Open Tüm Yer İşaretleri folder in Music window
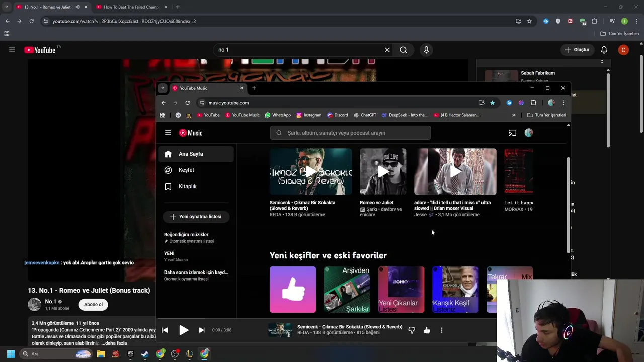 pos(547,115)
